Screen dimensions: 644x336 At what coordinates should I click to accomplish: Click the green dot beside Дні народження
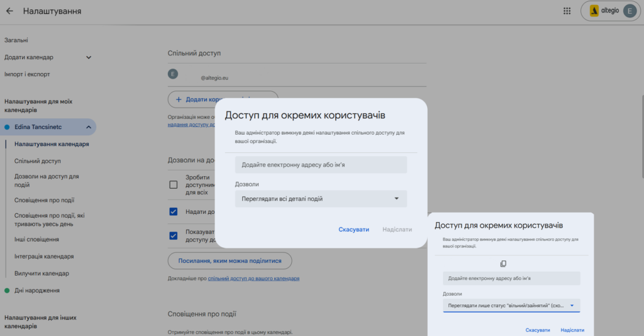pos(7,291)
